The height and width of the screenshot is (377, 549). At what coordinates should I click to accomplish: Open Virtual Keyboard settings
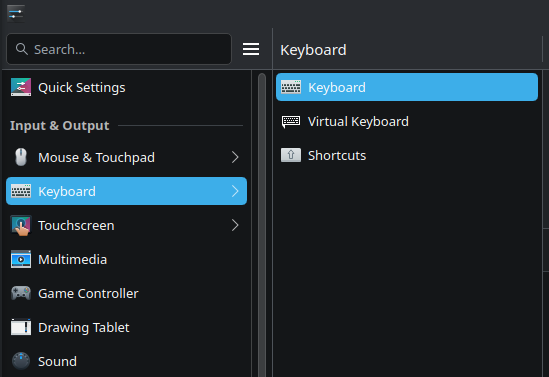click(407, 121)
